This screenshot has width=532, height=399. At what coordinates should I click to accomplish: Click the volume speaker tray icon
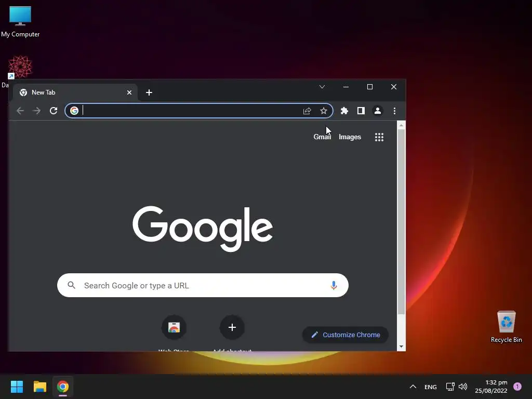(x=463, y=387)
